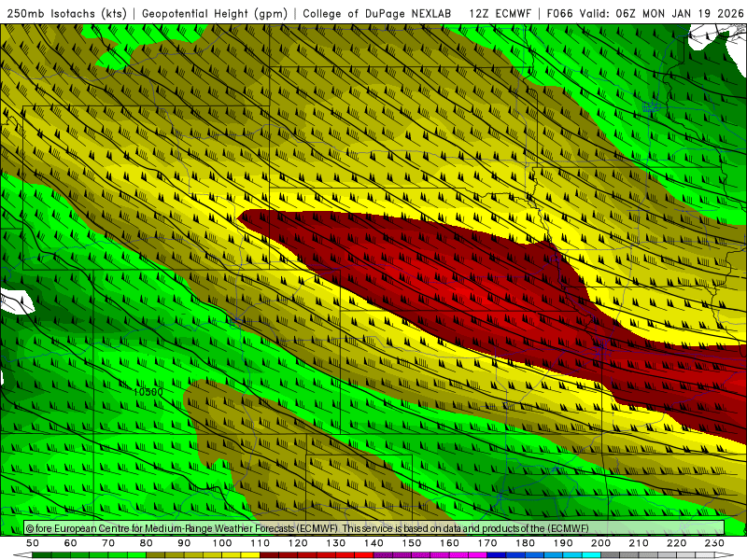Click the dark red swatch right after 110
Viewport: 747px width, 560px height.
click(x=270, y=555)
